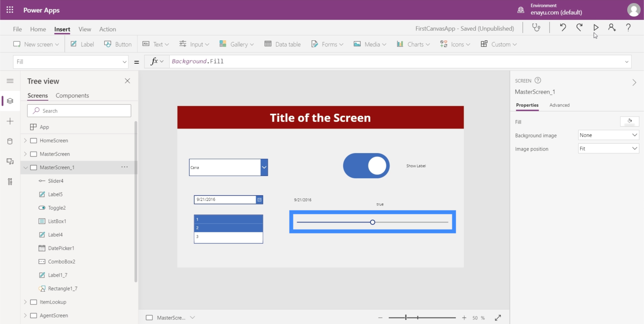This screenshot has height=324, width=644.
Task: Click the zoom slider in bottom bar
Action: click(422, 318)
